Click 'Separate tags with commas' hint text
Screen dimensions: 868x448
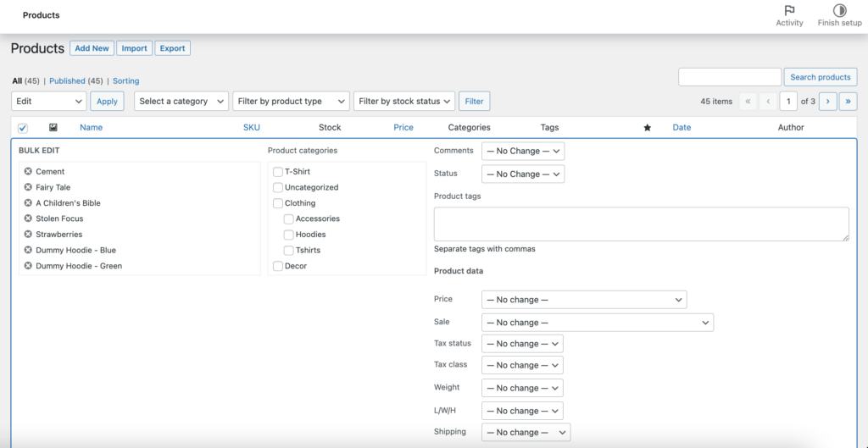484,249
